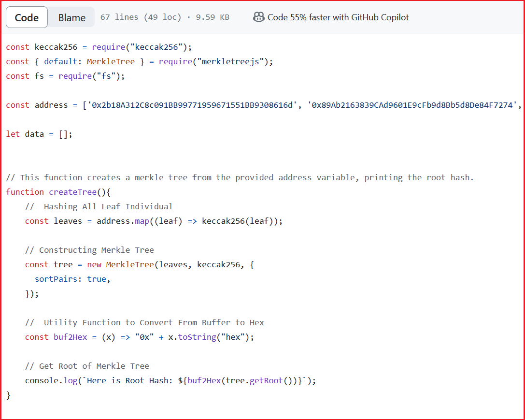This screenshot has height=420, width=525.
Task: Switch to the Blame view tab
Action: tap(71, 17)
